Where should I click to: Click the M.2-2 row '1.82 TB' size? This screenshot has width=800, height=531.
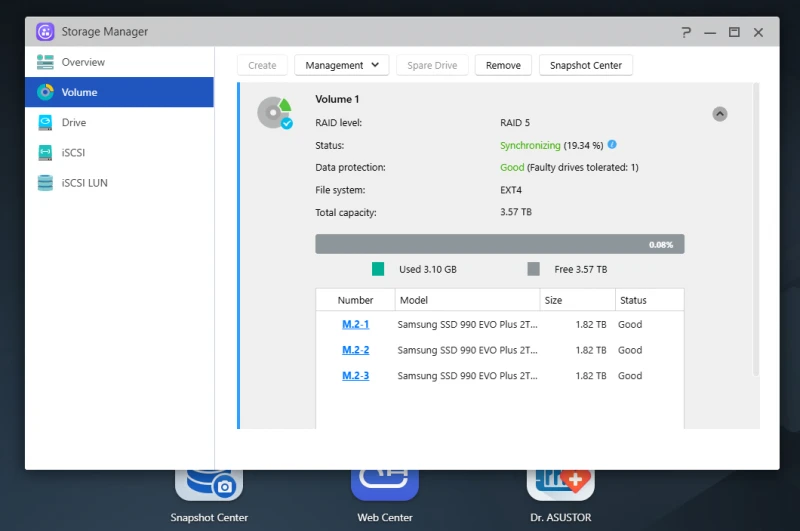[x=591, y=350]
